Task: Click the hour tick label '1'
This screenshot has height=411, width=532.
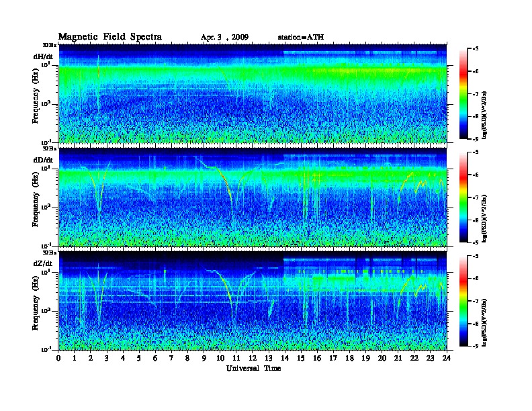Action: point(75,359)
